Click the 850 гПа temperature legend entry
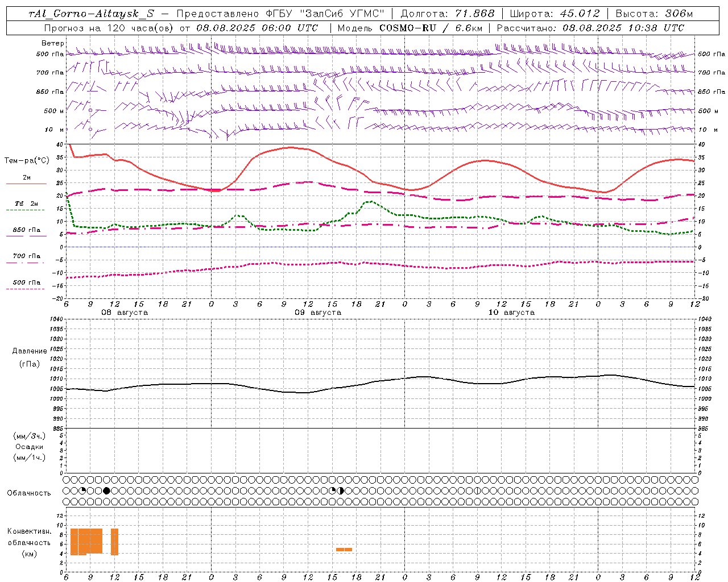The height and width of the screenshot is (582, 728). (27, 230)
